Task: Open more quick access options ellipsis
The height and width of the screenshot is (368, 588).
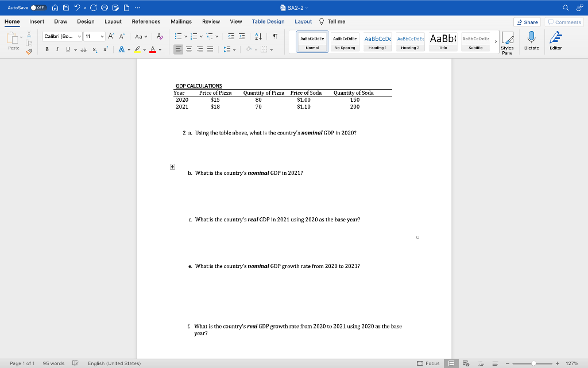Action: click(x=138, y=7)
